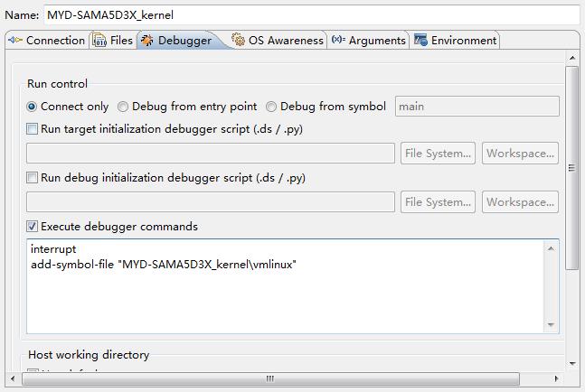The image size is (585, 392).
Task: Click the Run control group label
Action: 58,84
